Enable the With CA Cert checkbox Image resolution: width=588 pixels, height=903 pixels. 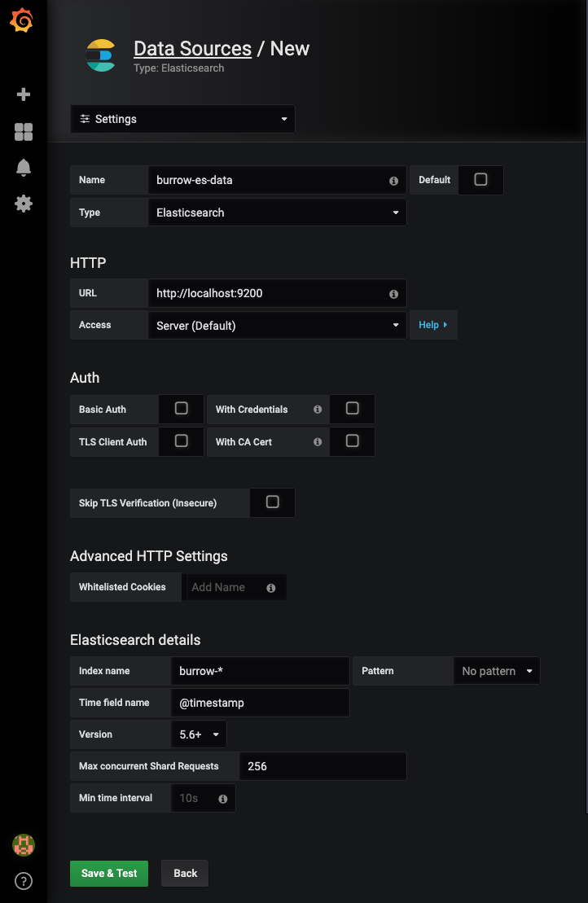353,441
